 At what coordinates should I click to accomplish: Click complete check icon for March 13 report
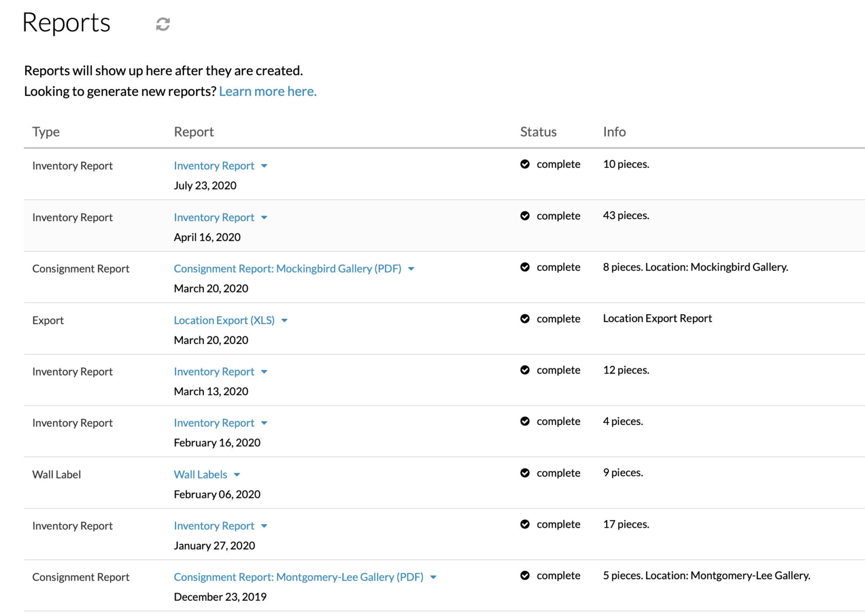click(525, 370)
